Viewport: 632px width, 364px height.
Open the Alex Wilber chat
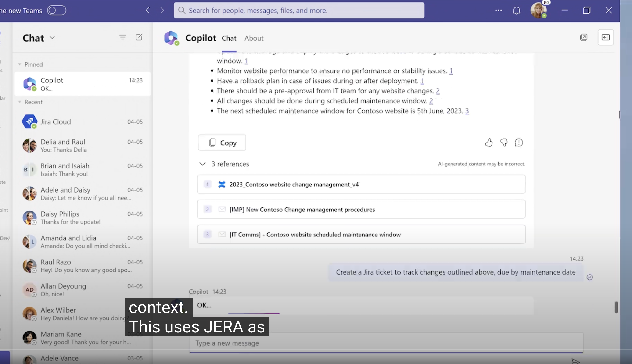coord(83,314)
